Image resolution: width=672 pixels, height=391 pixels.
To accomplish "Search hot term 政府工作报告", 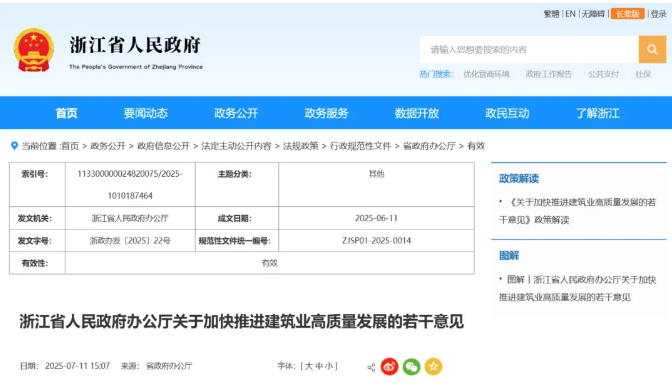I will point(549,74).
